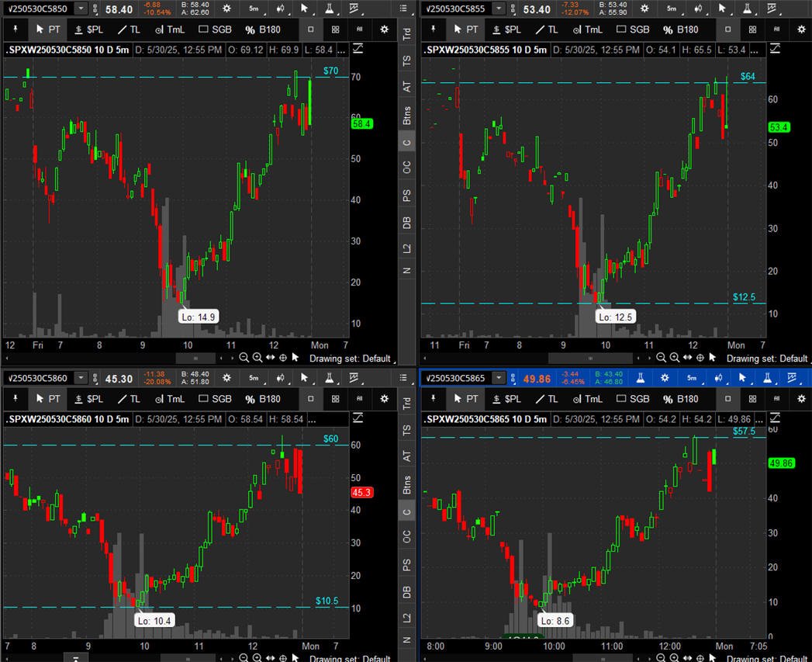
Task: Expand the '...' ellipsis in C5850 OHLC status line
Action: 341,50
